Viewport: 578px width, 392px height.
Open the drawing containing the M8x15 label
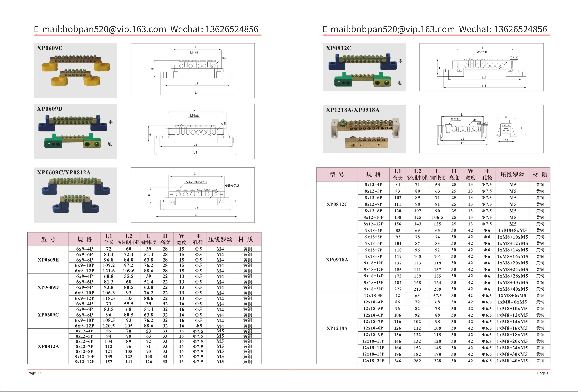point(481,129)
